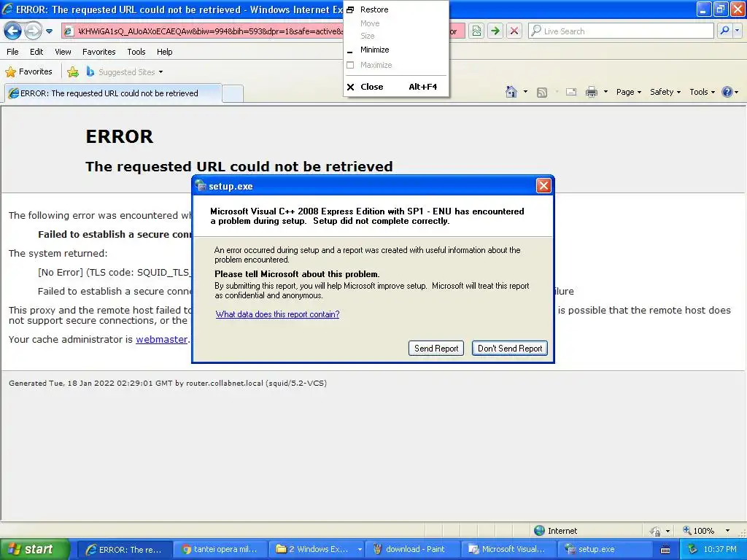Screen dimensions: 747x560
Task: Open the command bar Tools dropdown
Action: click(703, 92)
